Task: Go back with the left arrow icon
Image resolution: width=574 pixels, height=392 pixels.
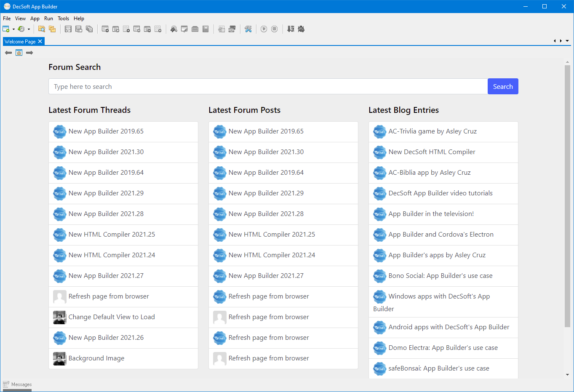Action: point(8,53)
